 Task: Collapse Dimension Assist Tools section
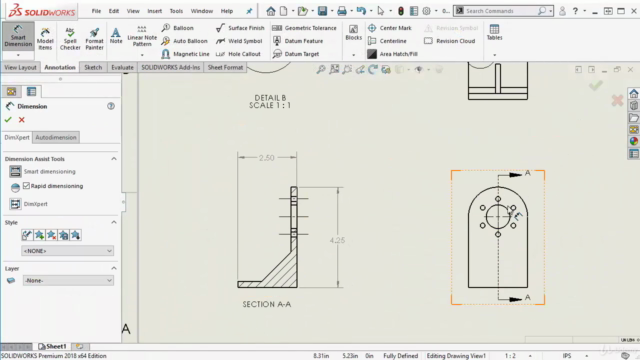(114, 159)
